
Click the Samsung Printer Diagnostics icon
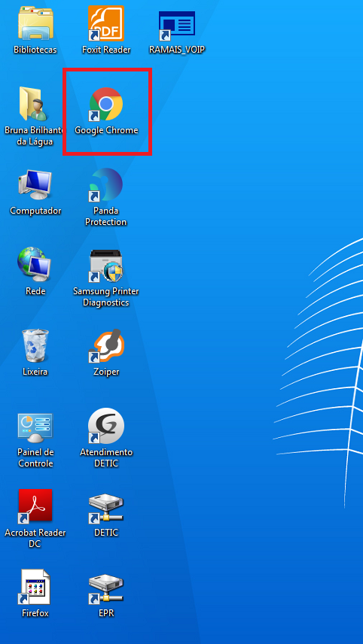click(x=106, y=266)
